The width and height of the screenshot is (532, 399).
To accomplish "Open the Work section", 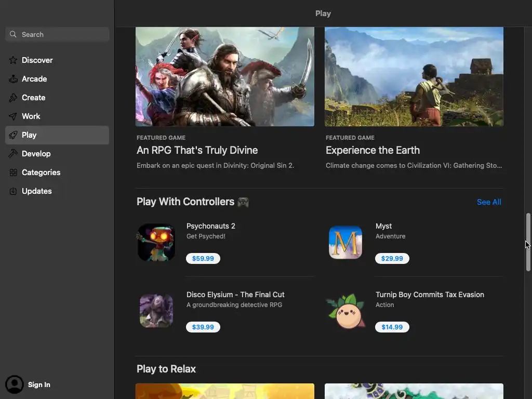I will click(57, 116).
